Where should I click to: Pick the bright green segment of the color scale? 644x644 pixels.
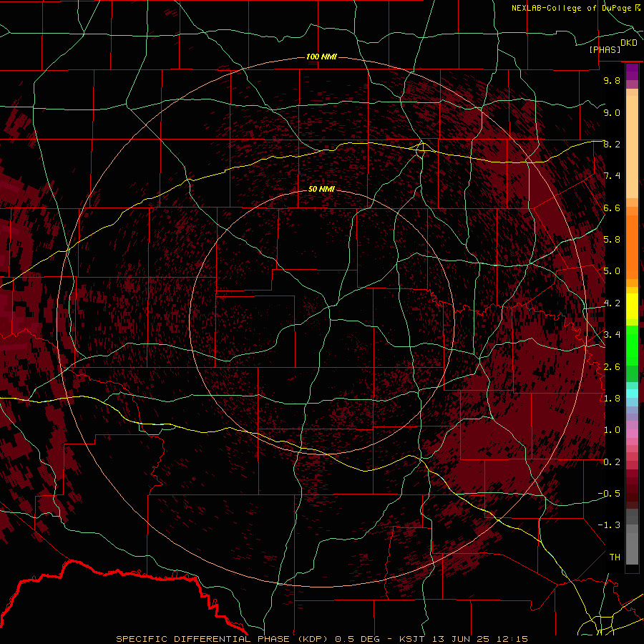[x=632, y=345]
